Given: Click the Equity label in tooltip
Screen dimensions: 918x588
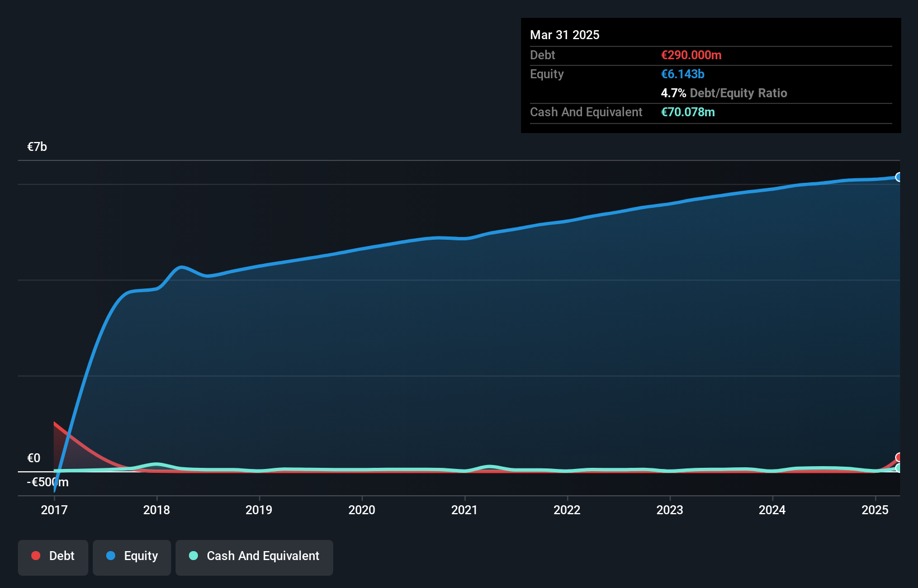Looking at the screenshot, I should pyautogui.click(x=547, y=74).
